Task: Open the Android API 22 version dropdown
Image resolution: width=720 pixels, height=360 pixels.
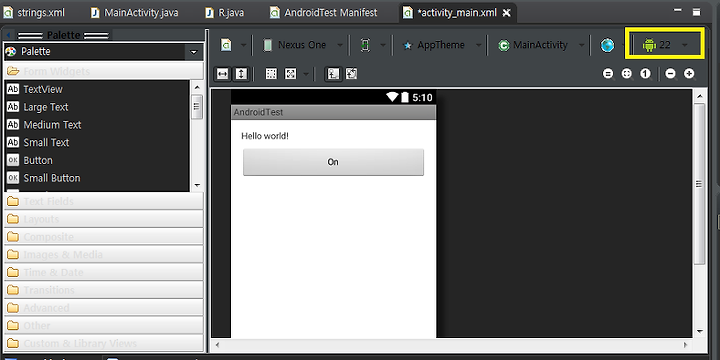Action: coord(664,45)
